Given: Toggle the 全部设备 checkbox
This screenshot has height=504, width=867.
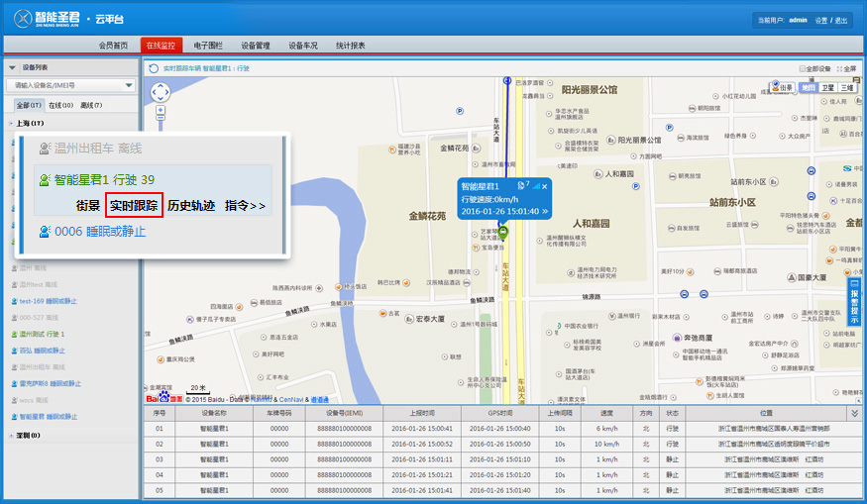Looking at the screenshot, I should [803, 68].
